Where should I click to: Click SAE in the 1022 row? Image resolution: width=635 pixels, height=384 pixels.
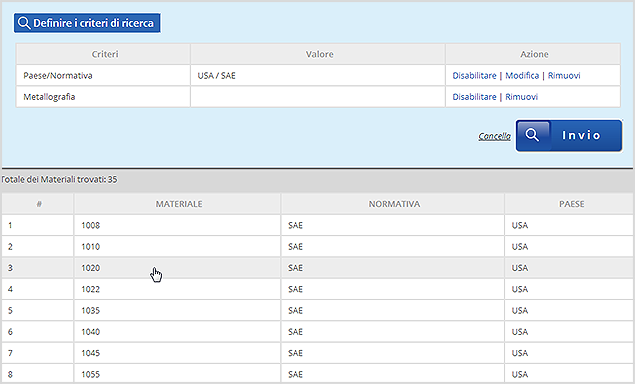295,289
